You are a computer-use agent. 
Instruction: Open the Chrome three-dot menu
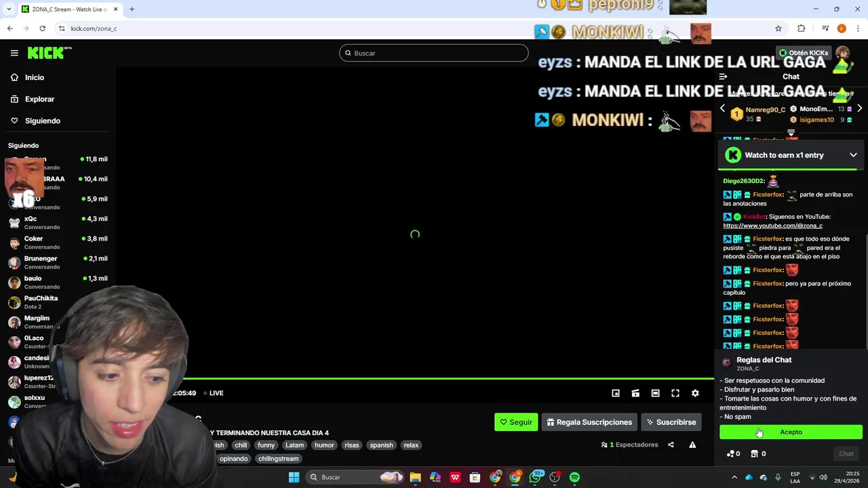point(859,28)
